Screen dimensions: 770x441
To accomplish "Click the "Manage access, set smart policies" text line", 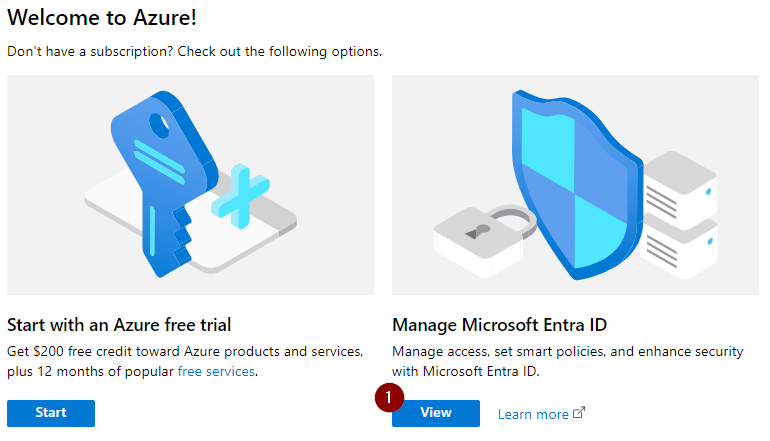I will [x=567, y=352].
